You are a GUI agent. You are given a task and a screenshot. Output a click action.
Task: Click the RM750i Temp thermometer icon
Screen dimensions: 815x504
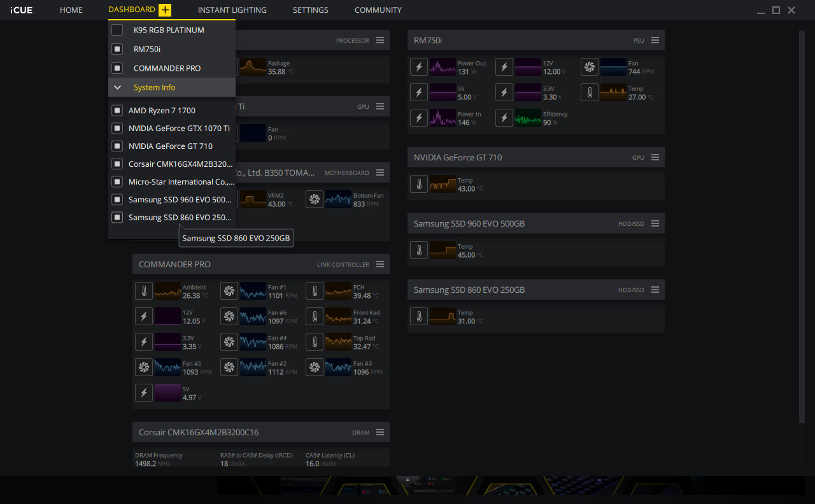590,92
